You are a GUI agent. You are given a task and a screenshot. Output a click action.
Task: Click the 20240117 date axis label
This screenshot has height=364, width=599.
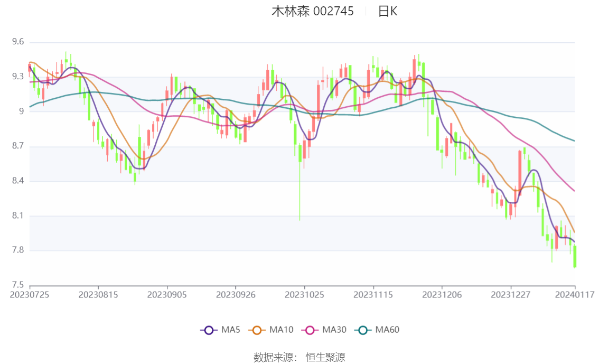pyautogui.click(x=575, y=295)
